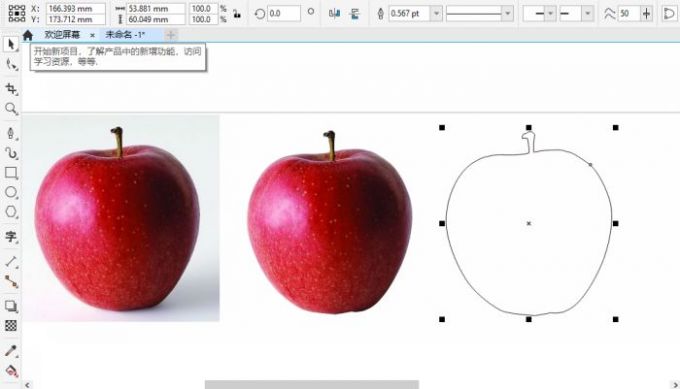Screen dimensions: 680x389
Task: Toggle the lock ratio padlock
Action: coord(237,13)
